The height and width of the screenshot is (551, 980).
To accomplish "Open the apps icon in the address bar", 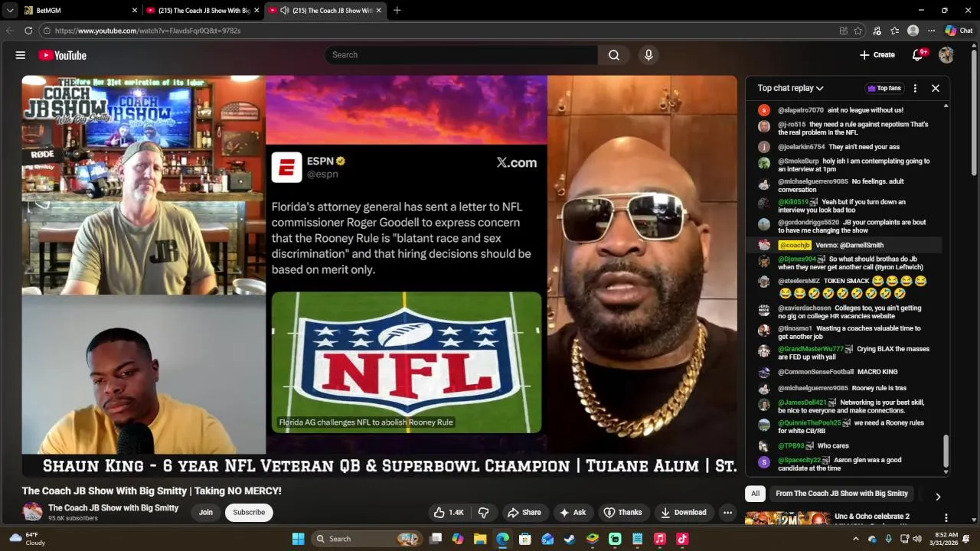I will coord(843,31).
